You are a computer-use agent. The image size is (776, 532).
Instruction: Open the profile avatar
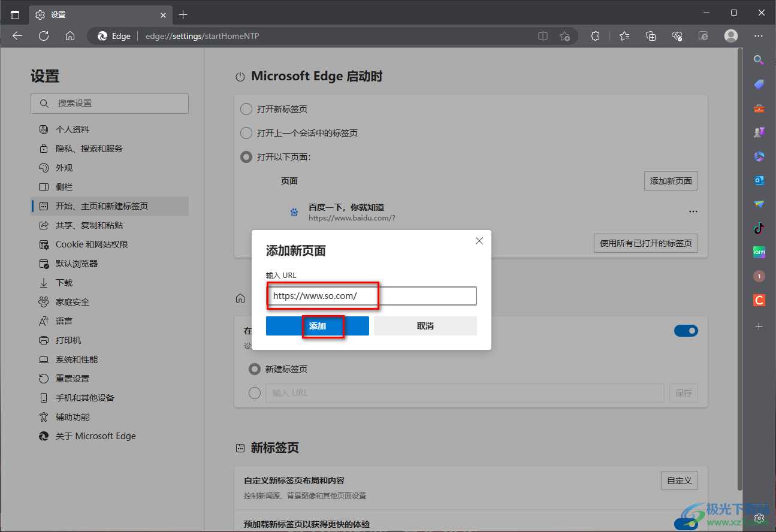731,36
